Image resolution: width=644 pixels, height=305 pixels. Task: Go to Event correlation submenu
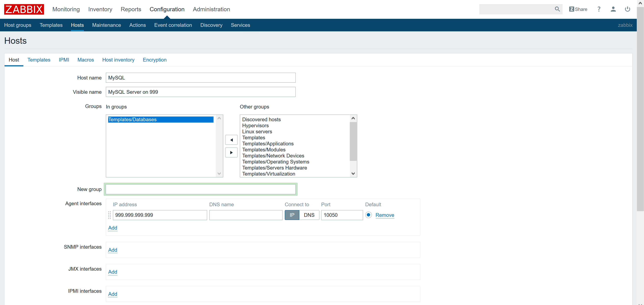pos(173,25)
